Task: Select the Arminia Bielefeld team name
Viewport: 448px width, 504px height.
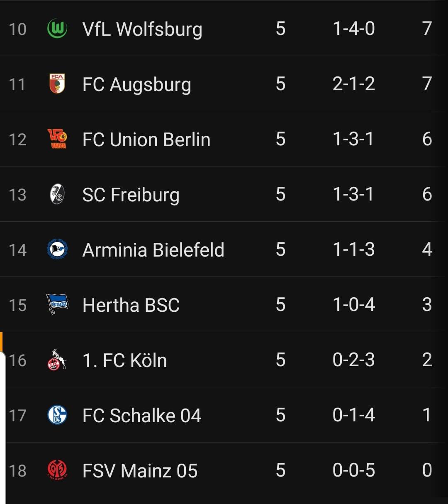Action: (x=153, y=250)
